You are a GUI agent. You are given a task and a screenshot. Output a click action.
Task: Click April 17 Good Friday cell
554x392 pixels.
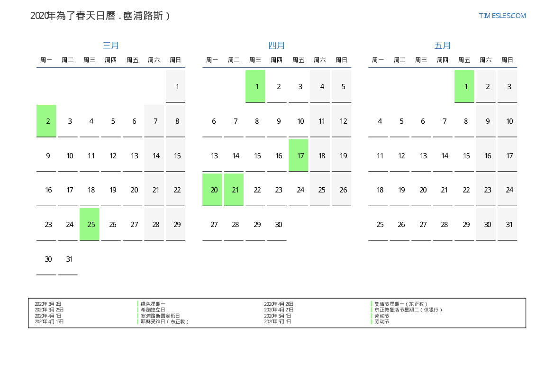pyautogui.click(x=299, y=155)
